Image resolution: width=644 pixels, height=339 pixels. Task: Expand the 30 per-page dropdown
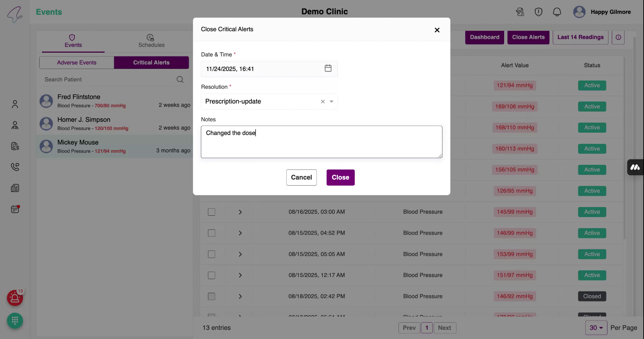click(x=596, y=328)
